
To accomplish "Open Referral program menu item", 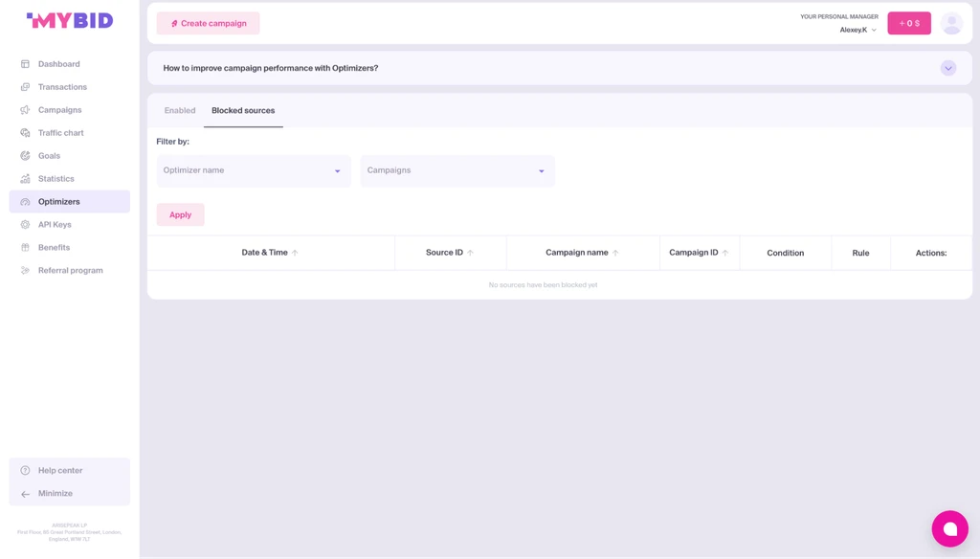I will point(69,270).
